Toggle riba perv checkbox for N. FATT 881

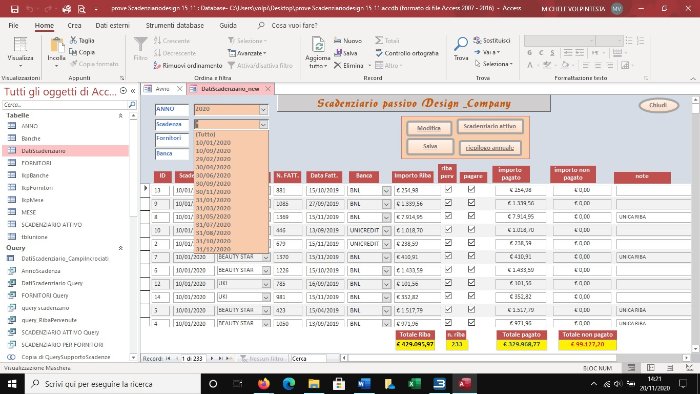[448, 189]
